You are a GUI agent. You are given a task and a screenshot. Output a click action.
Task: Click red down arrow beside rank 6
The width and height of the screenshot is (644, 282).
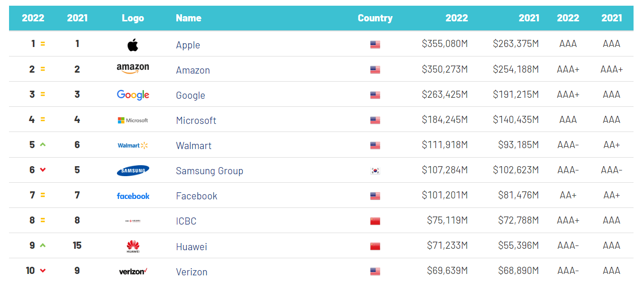(x=43, y=170)
